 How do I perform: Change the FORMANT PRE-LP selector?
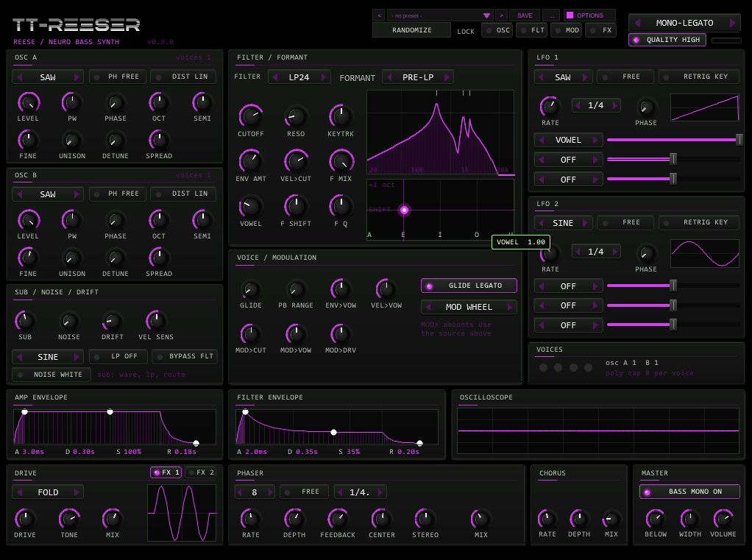tap(418, 77)
